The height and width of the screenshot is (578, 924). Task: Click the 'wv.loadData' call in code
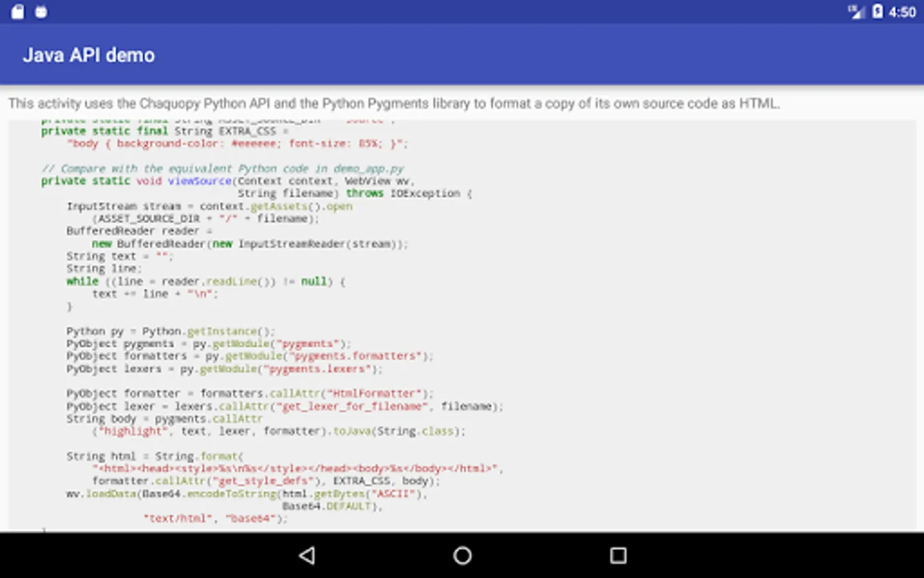[101, 494]
